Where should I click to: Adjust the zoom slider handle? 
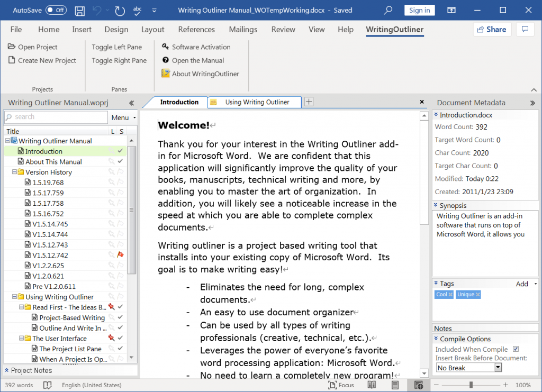[x=471, y=385]
